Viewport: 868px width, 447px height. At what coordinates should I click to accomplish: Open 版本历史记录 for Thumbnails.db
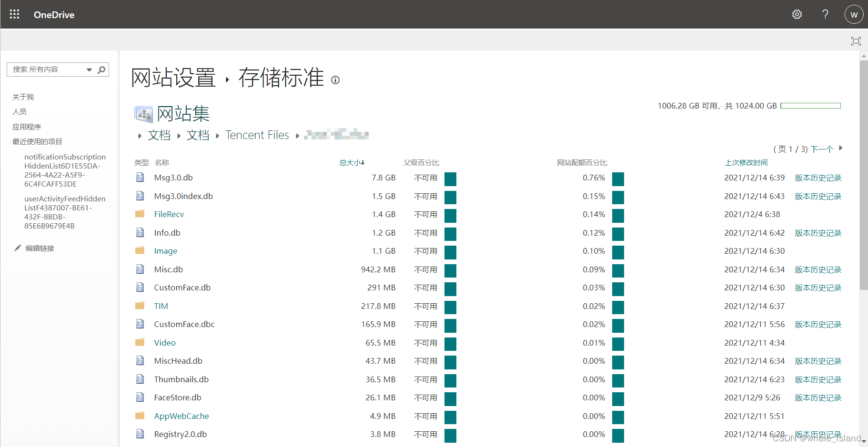tap(818, 379)
